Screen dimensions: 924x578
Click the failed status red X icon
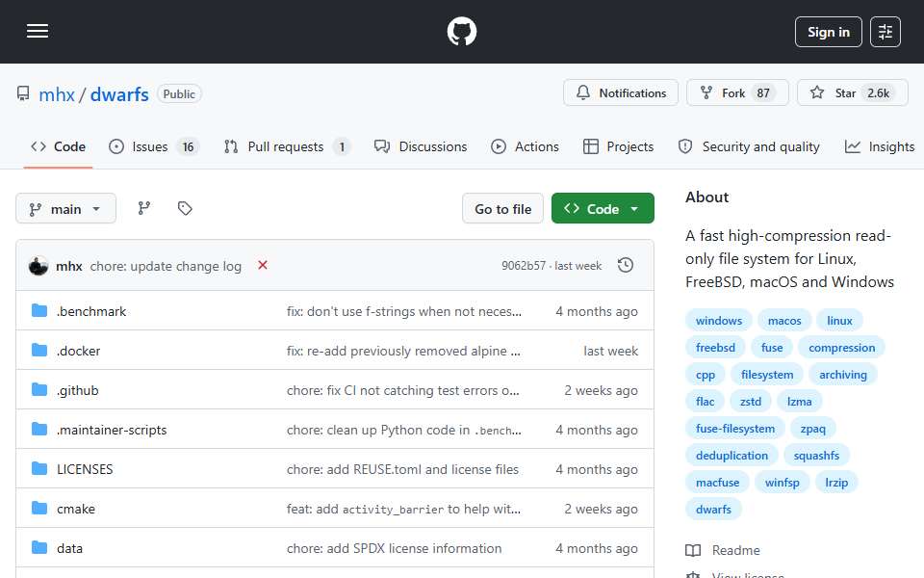pyautogui.click(x=263, y=266)
